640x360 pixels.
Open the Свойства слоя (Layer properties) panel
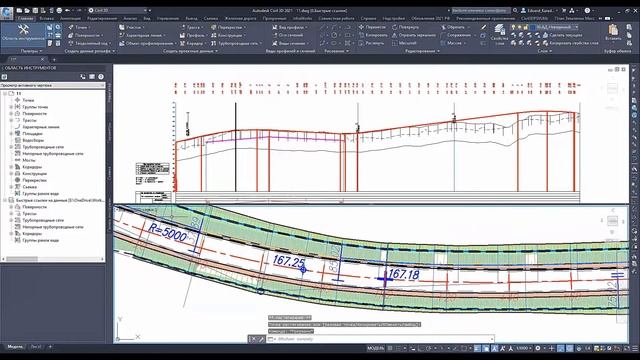click(x=499, y=34)
